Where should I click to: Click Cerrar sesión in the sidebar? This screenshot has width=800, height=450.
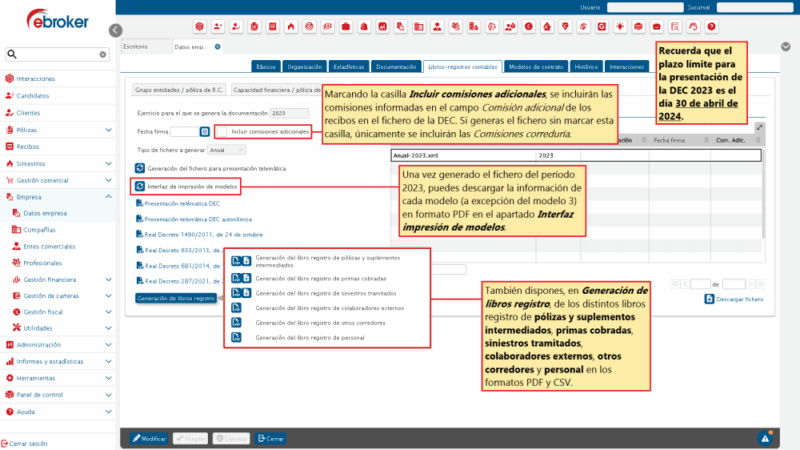pyautogui.click(x=24, y=443)
